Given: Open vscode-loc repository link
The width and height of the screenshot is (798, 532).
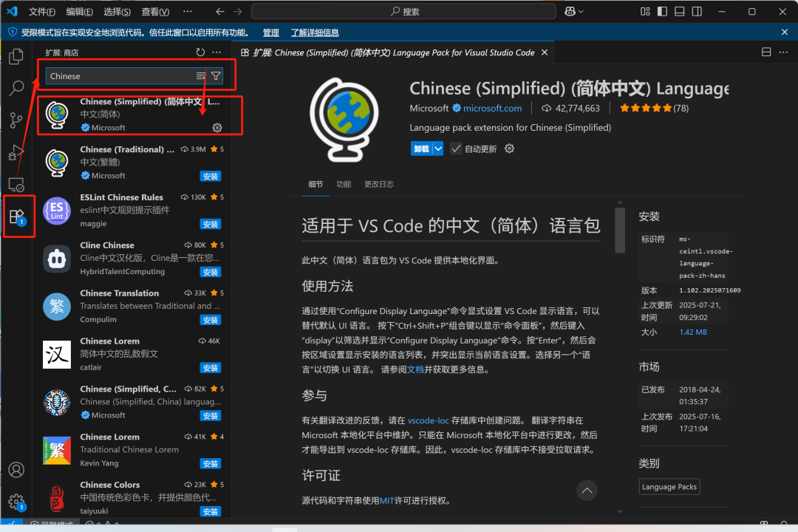Looking at the screenshot, I should 428,420.
